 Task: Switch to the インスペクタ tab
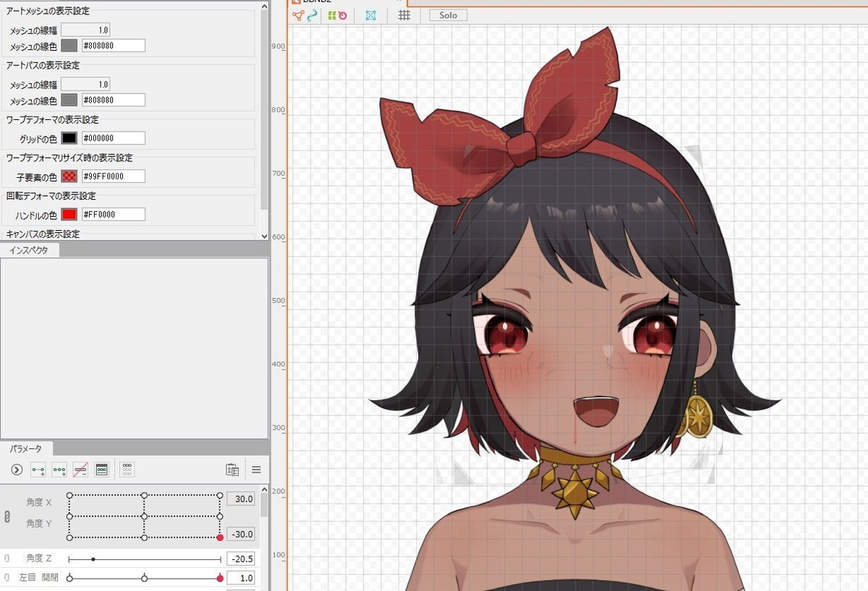coord(30,250)
